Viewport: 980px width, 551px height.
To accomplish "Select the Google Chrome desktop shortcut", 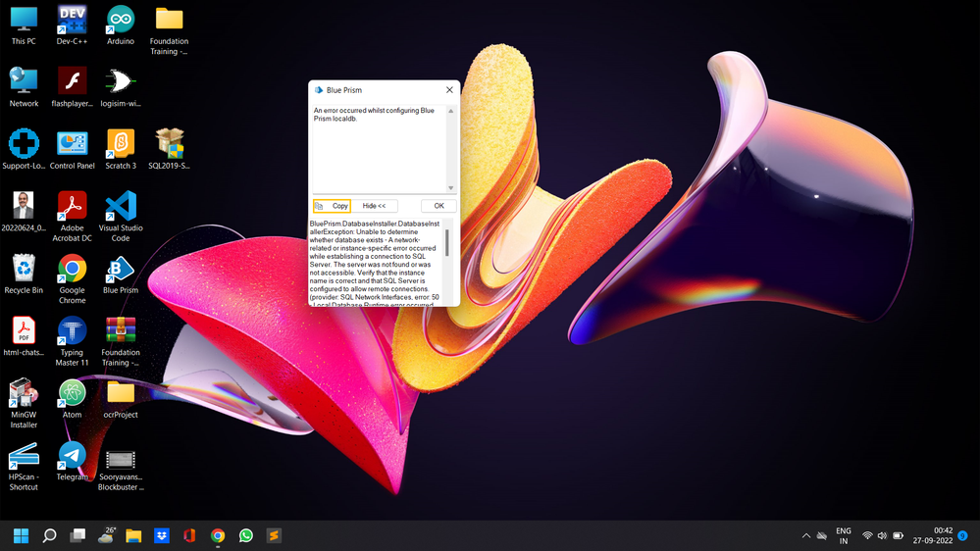I will point(72,278).
